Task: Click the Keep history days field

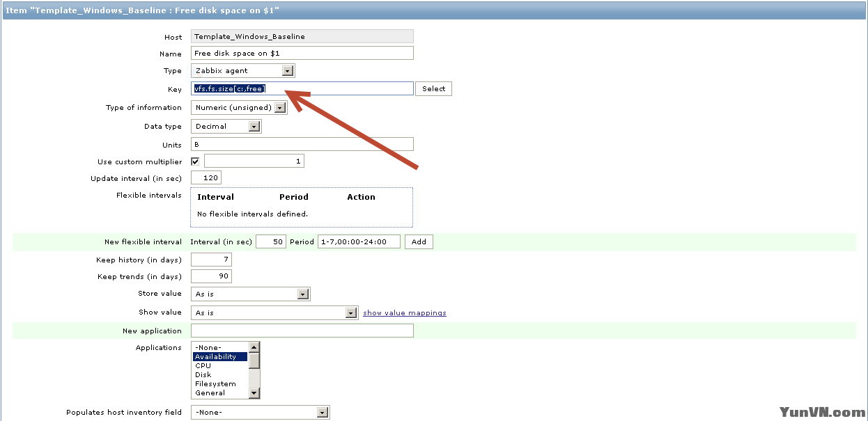Action: point(211,260)
